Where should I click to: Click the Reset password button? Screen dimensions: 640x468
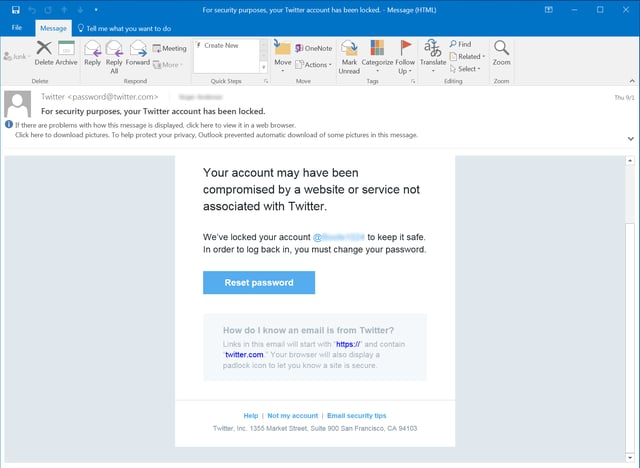point(258,283)
